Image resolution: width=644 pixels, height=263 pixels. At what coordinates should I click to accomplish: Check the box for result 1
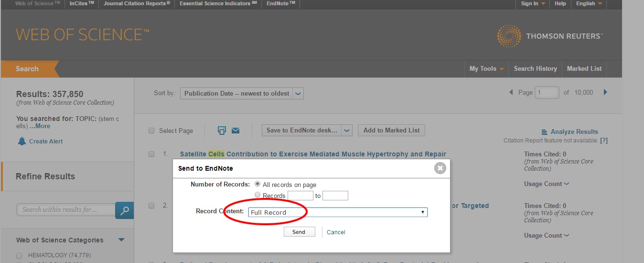point(151,154)
